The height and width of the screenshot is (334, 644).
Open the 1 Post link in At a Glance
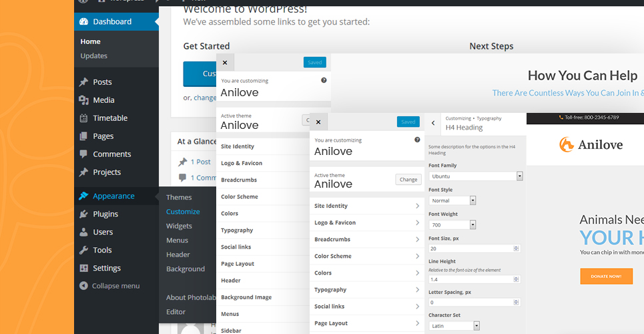200,162
